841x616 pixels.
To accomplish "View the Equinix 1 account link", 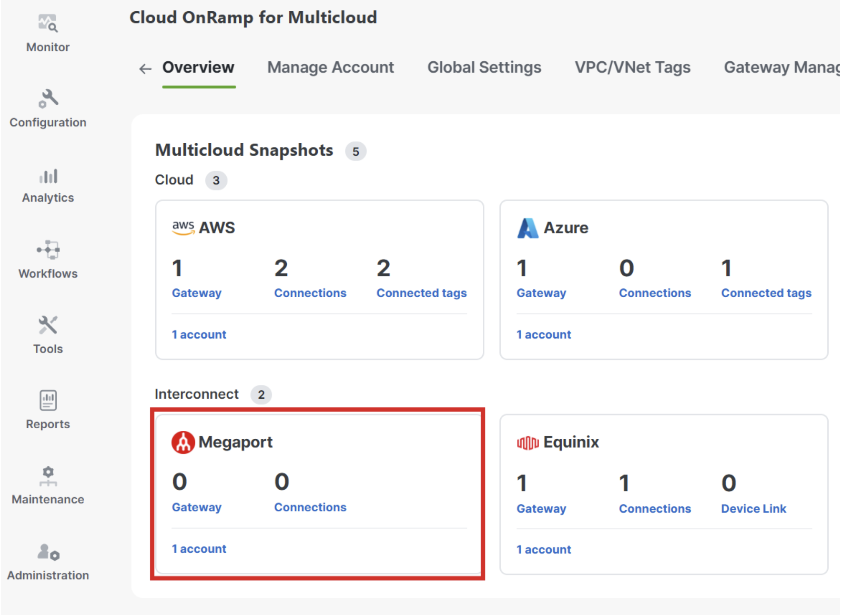I will pos(544,549).
